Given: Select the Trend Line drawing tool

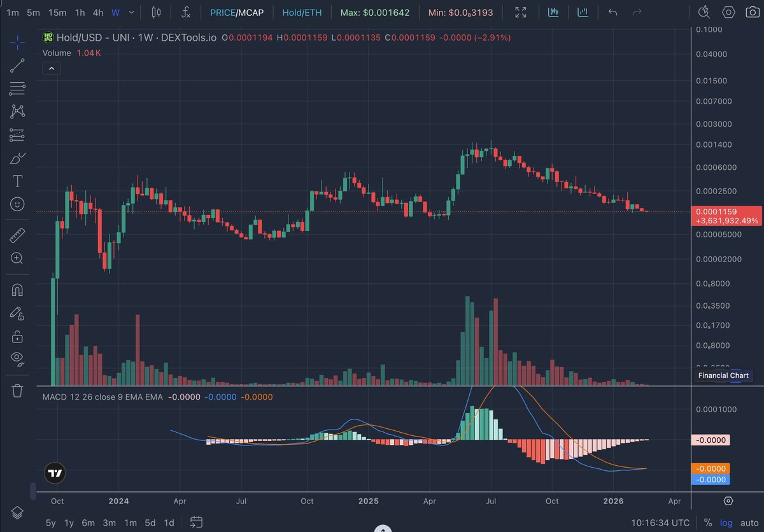Looking at the screenshot, I should tap(17, 66).
